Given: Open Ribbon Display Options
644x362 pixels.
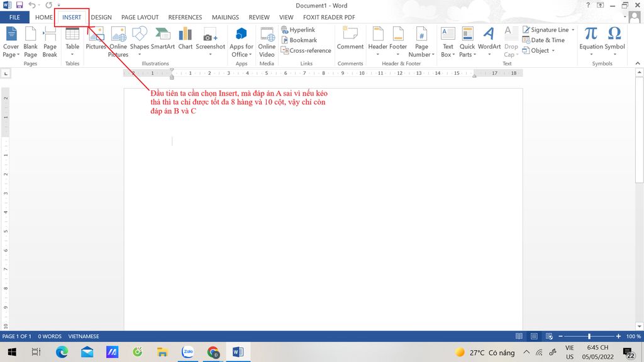Looking at the screenshot, I should (600, 5).
